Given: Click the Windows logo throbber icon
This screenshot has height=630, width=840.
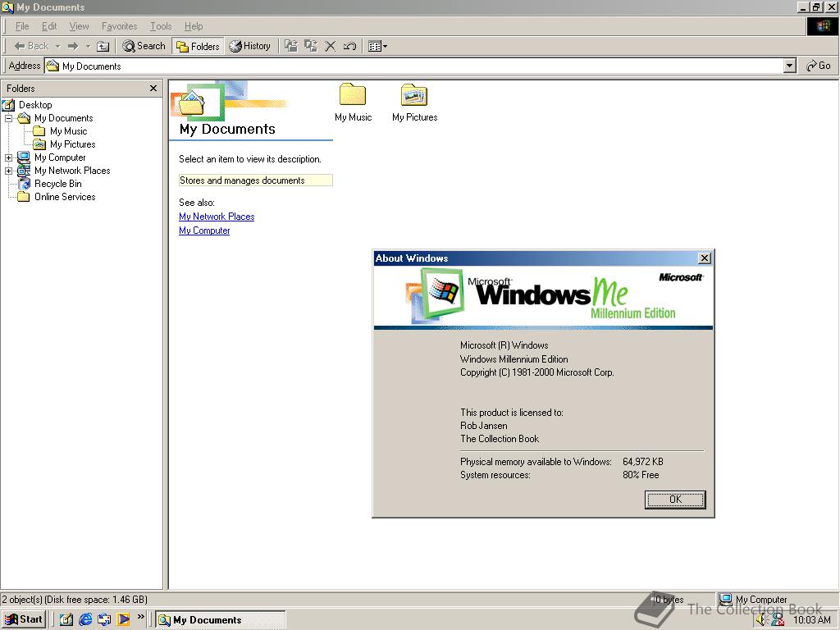Looking at the screenshot, I should pos(822,26).
